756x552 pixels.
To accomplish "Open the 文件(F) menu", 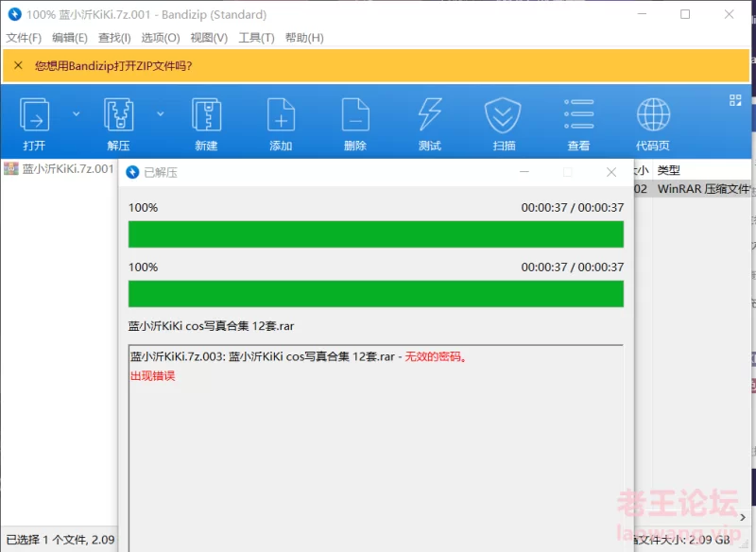I will coord(24,38).
